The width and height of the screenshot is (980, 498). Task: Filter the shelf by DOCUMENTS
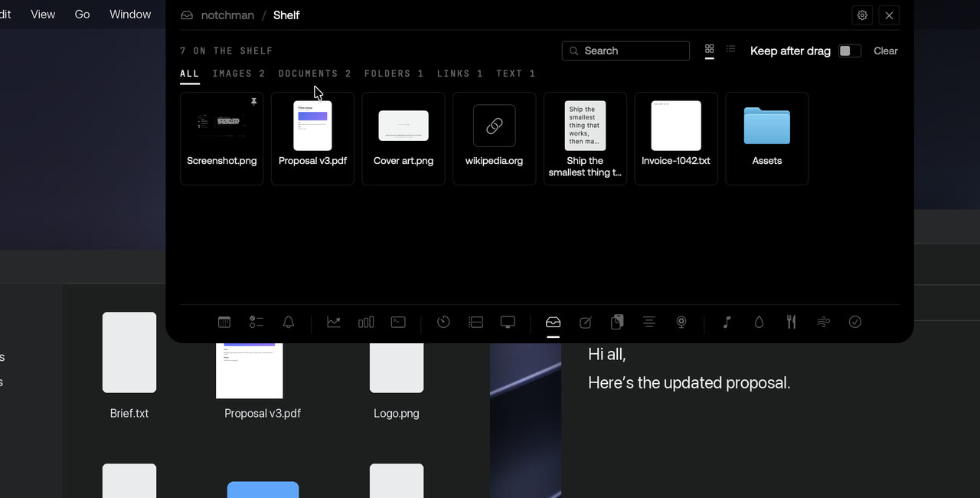point(315,74)
